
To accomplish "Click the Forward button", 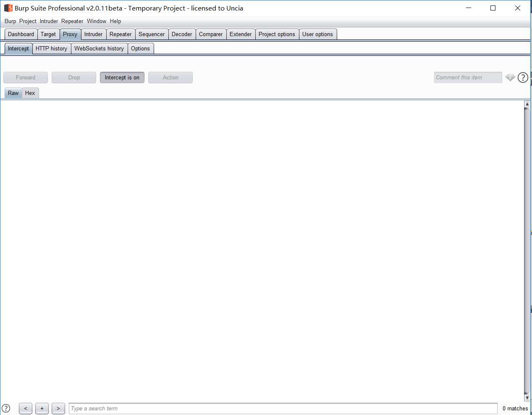I will 26,77.
